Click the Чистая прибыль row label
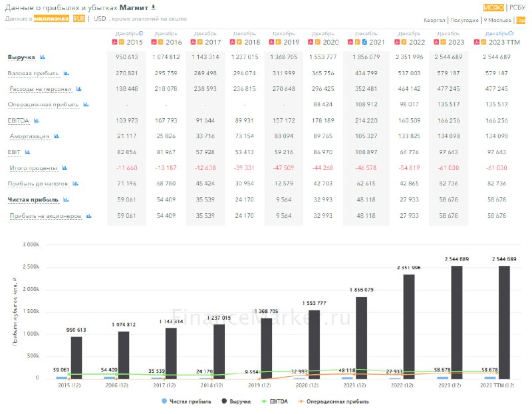 click(33, 200)
